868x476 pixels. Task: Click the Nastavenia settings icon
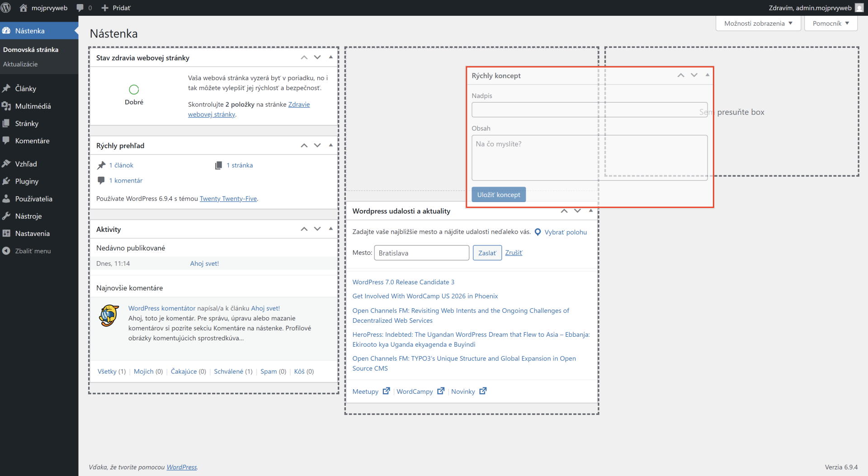click(6, 234)
